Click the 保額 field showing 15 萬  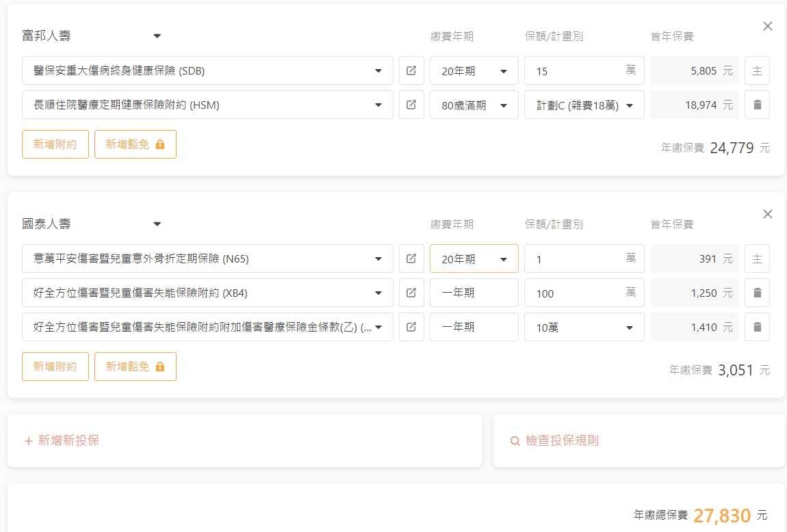[x=575, y=70]
